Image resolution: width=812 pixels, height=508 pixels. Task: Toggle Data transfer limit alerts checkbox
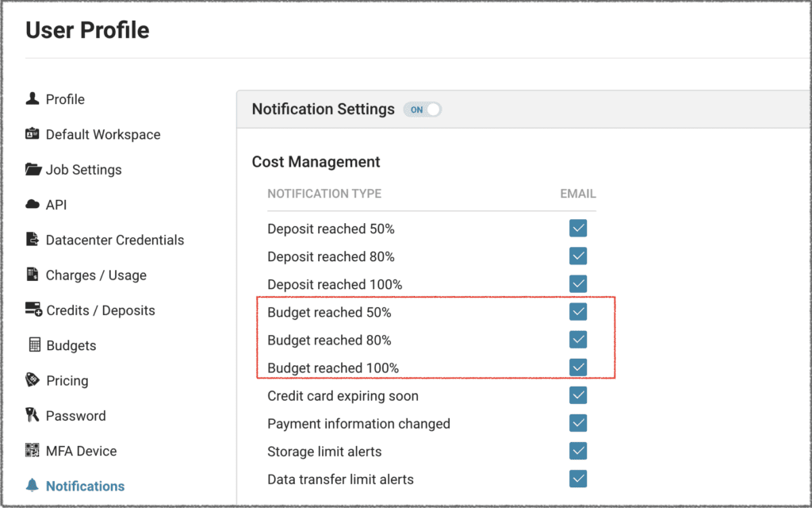578,479
